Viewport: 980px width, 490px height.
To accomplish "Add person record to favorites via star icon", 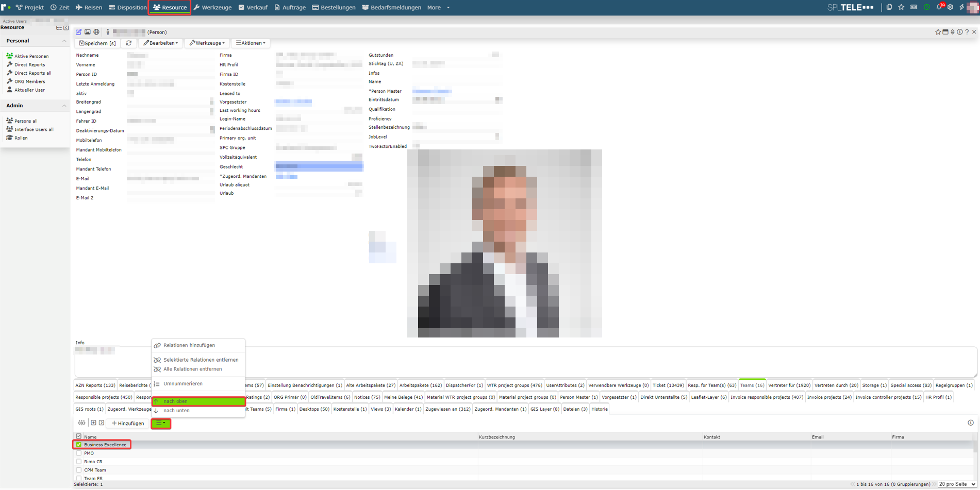I will pyautogui.click(x=938, y=32).
